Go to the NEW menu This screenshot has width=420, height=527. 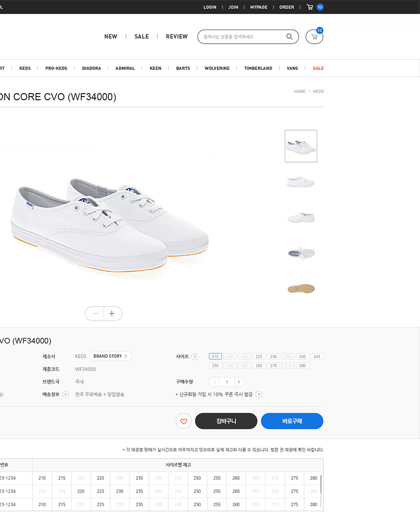pos(111,37)
